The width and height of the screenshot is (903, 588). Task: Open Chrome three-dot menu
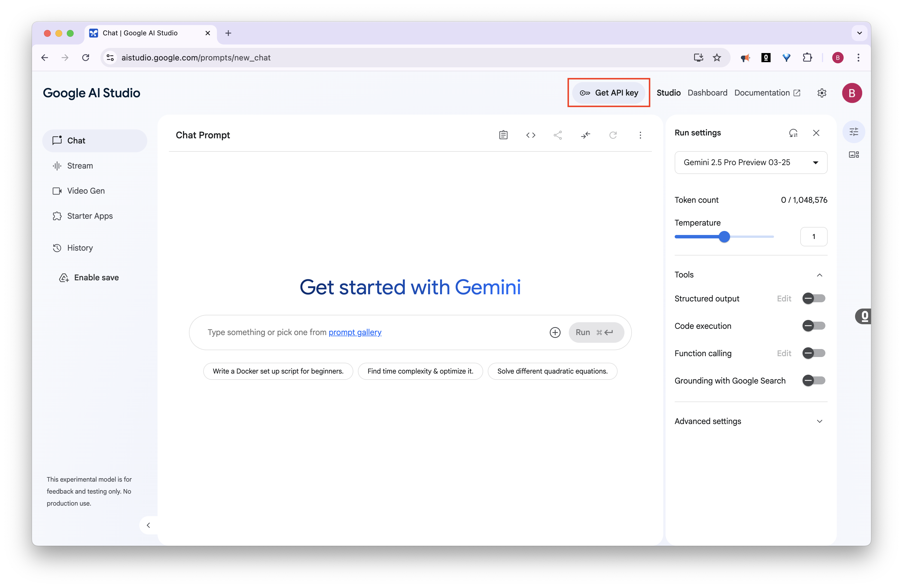(x=858, y=58)
